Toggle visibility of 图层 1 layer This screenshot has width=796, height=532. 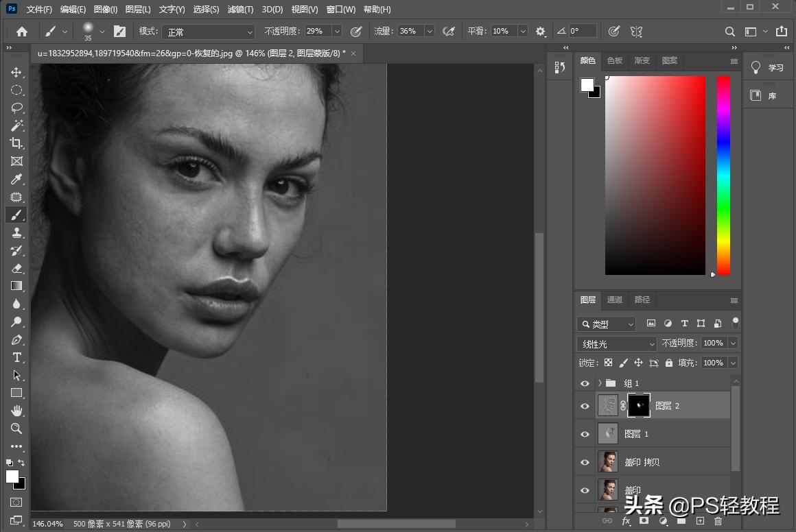pyautogui.click(x=585, y=434)
